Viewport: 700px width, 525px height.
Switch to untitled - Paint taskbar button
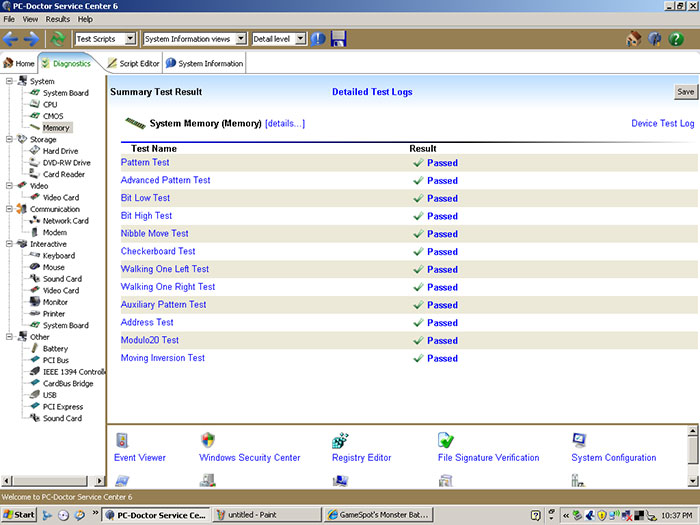pyautogui.click(x=267, y=515)
